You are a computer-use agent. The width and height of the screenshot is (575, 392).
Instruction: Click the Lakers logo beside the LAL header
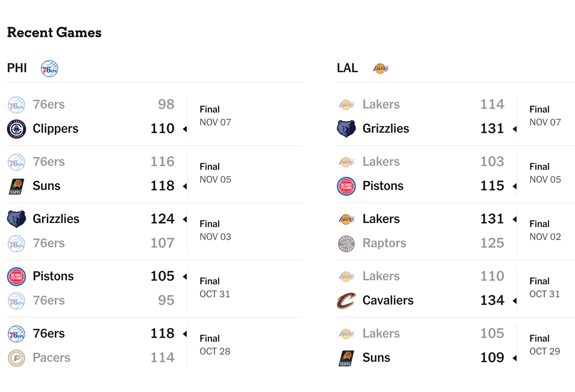tap(381, 69)
